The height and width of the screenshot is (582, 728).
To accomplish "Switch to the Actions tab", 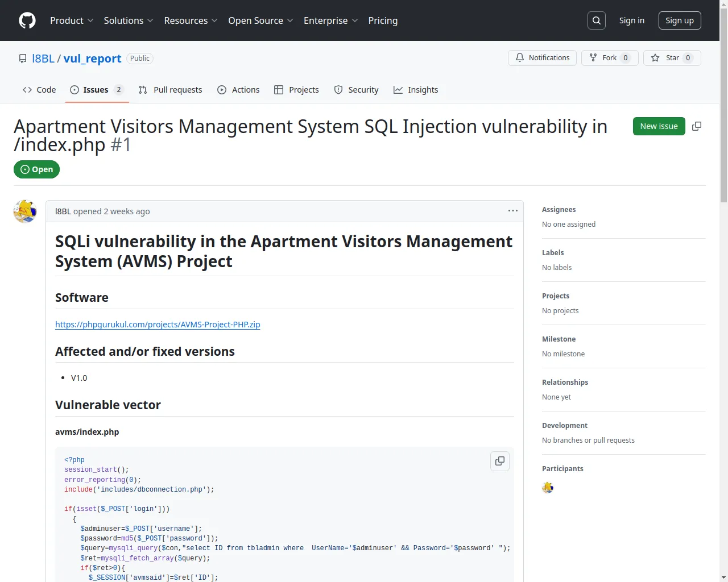I will point(238,90).
